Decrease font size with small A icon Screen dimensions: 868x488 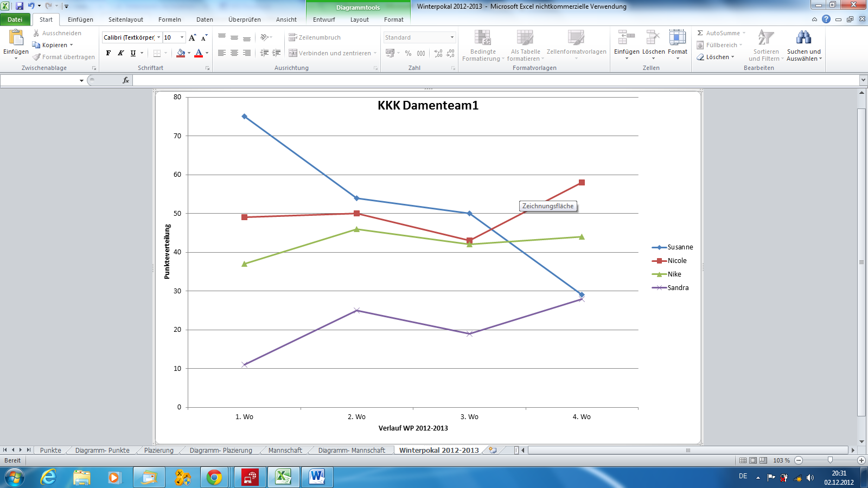tap(204, 37)
